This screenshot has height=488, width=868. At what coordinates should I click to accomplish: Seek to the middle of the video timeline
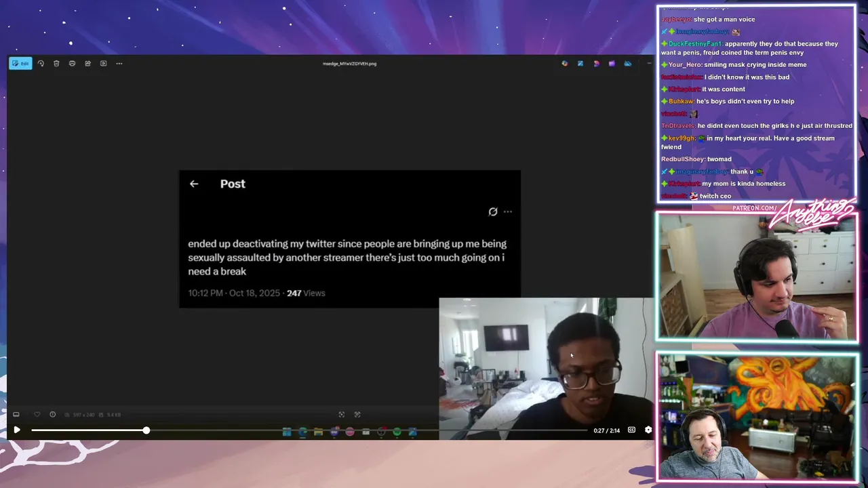[309, 430]
